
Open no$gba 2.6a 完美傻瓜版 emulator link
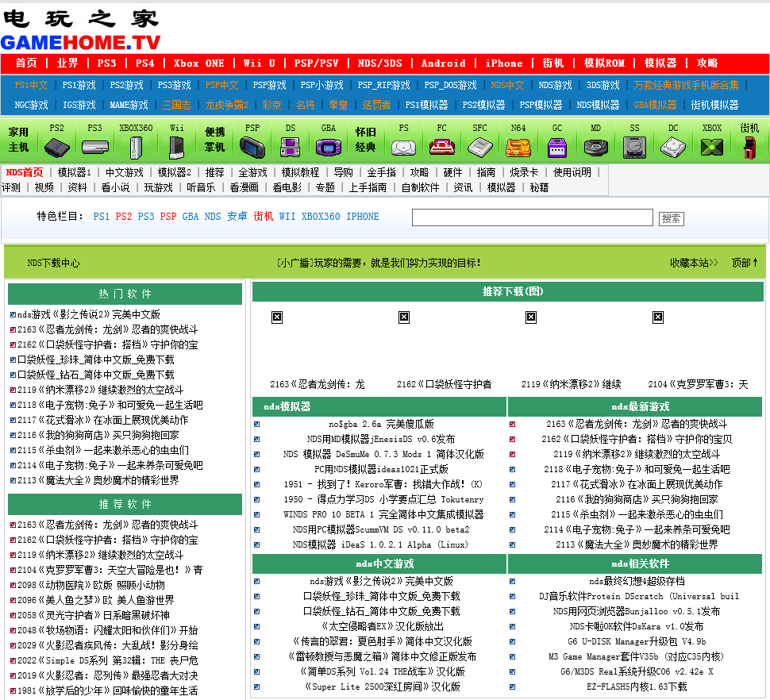click(x=381, y=424)
